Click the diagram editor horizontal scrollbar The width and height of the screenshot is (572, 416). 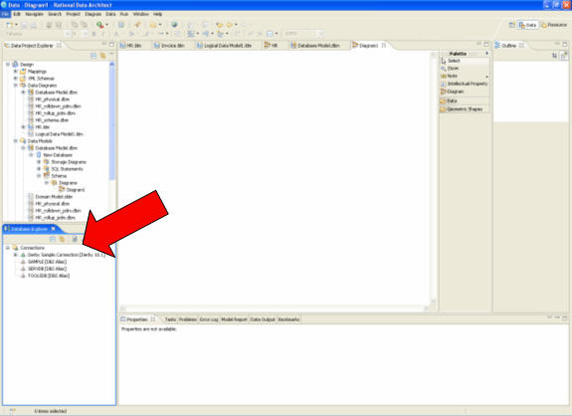coord(275,309)
